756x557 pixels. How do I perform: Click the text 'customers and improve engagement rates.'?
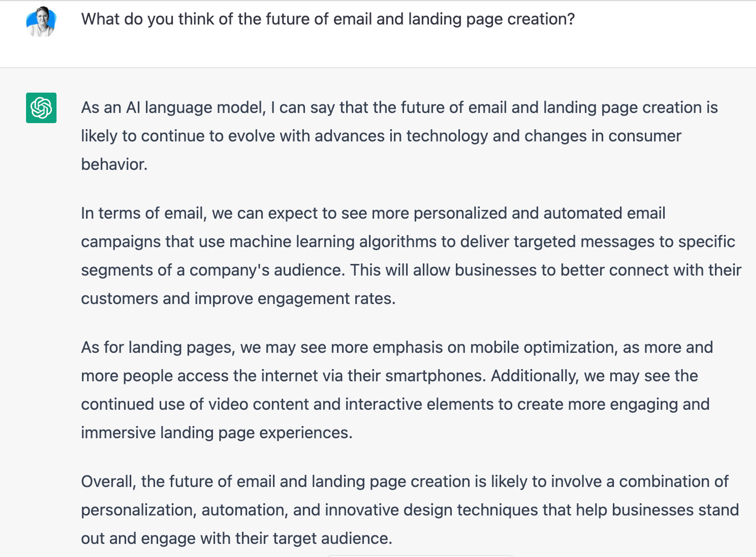[238, 299]
